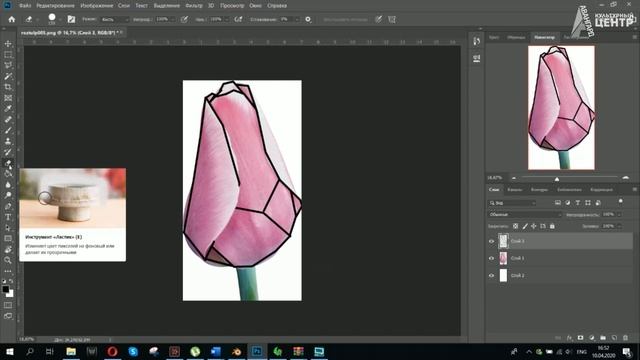Viewport: 640px width, 360px height.
Task: Switch to the Каналы tab
Action: pos(515,190)
